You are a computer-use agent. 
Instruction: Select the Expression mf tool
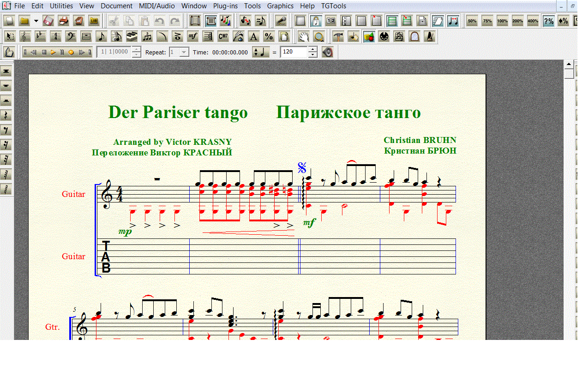click(x=193, y=36)
